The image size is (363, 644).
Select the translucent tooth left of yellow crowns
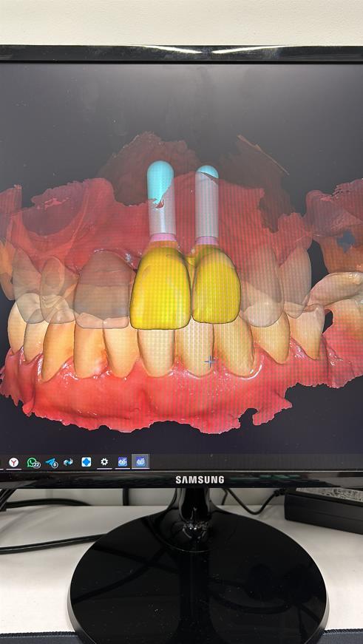click(x=104, y=290)
